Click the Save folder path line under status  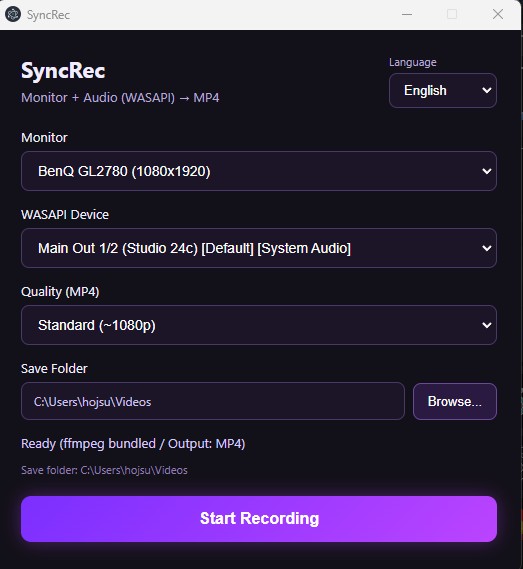coord(104,470)
